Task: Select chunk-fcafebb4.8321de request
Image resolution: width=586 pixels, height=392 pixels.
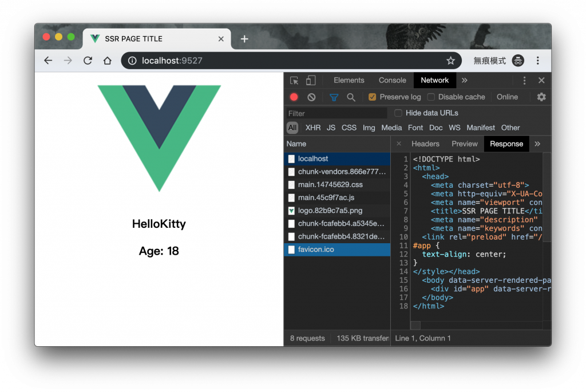Action: (337, 236)
